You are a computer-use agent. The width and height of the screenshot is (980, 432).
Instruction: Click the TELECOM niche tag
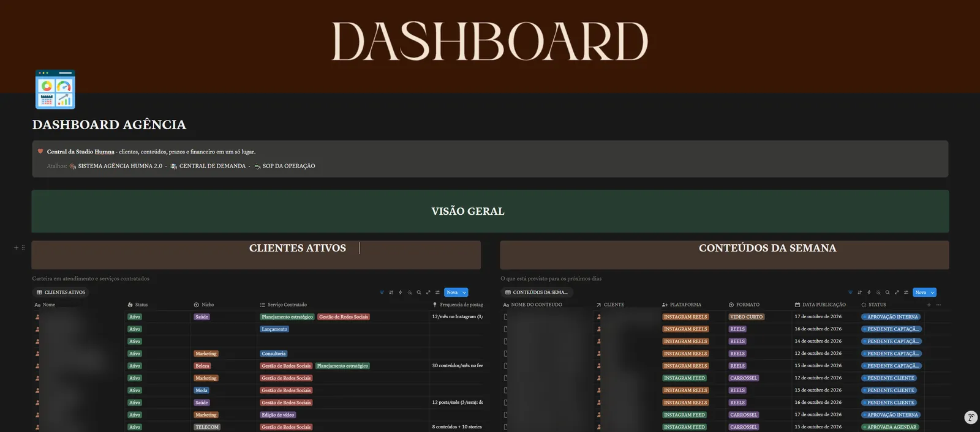207,427
